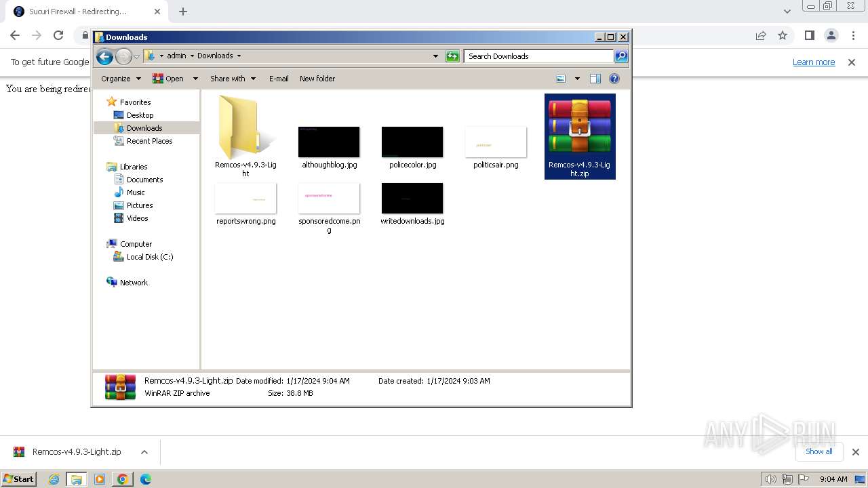This screenshot has height=488, width=868.
Task: Create a New folder
Action: 317,79
